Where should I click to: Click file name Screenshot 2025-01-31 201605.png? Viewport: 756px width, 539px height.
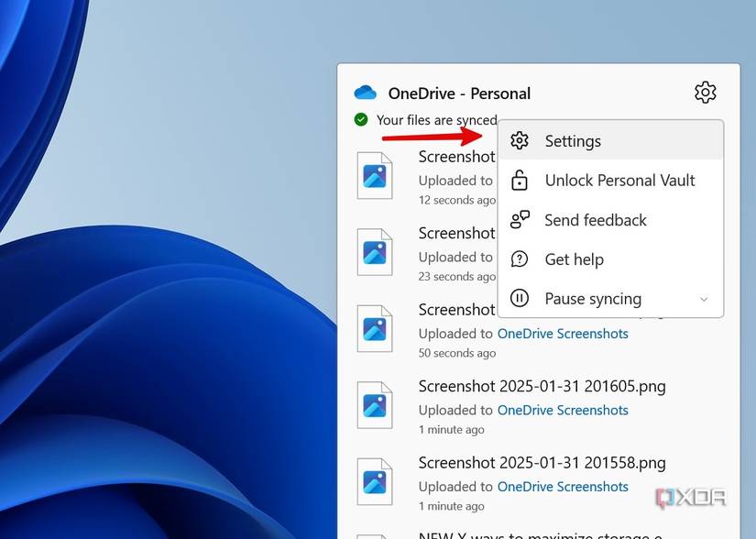pos(542,387)
